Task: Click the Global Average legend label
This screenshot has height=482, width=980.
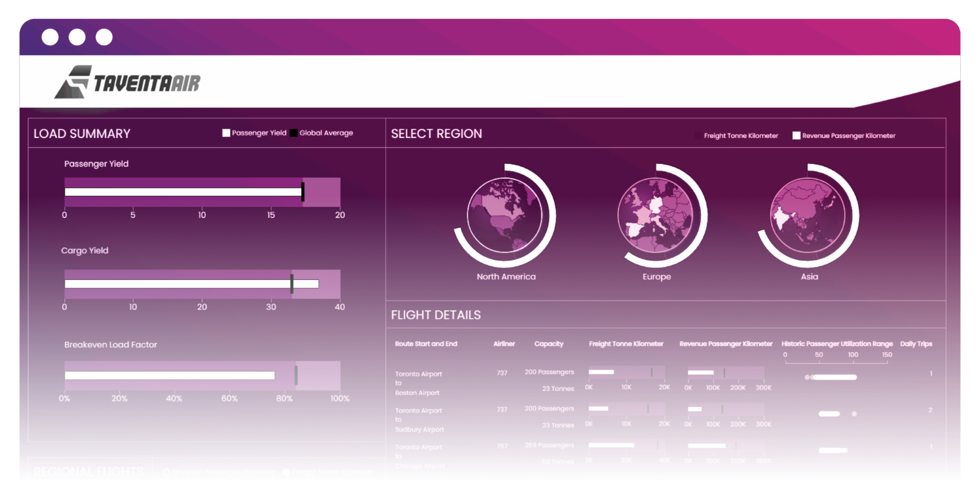Action: click(326, 133)
